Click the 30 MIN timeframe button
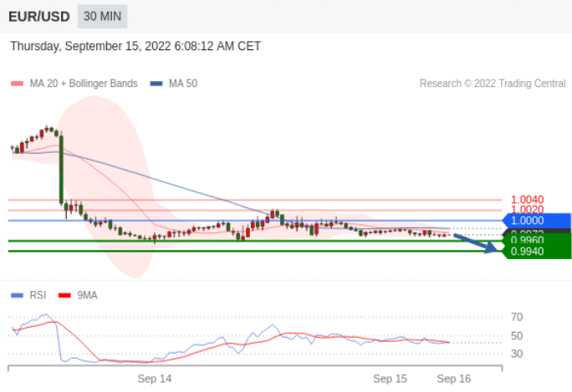The height and width of the screenshot is (392, 572). coord(103,17)
